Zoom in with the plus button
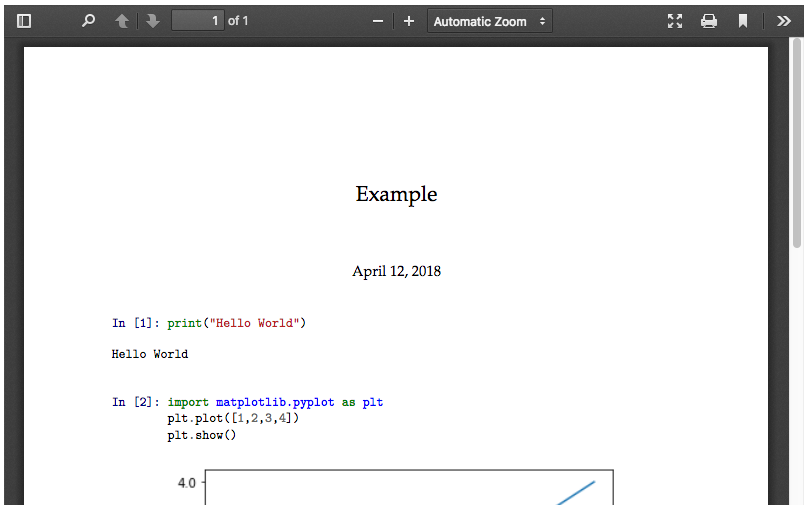The width and height of the screenshot is (808, 511). tap(409, 21)
